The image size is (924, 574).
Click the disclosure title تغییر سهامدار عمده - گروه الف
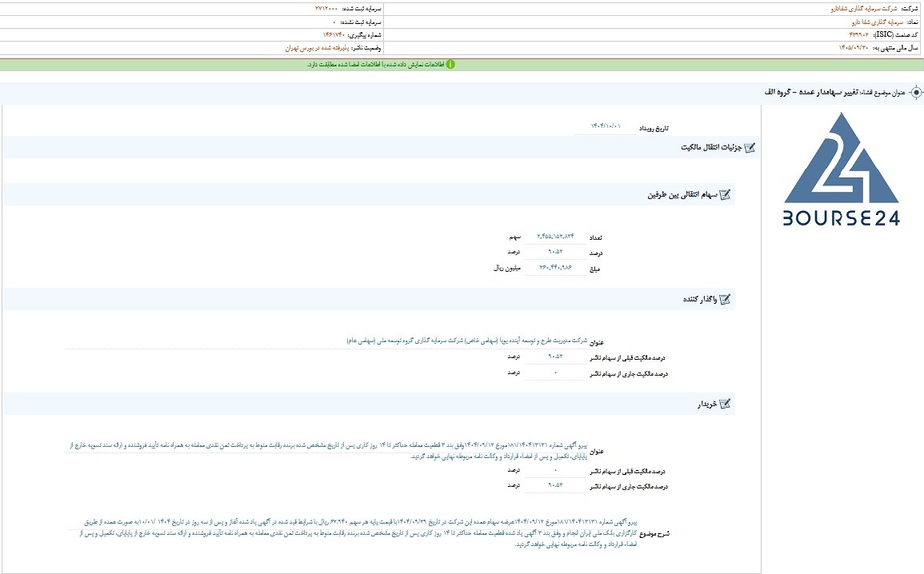(811, 93)
